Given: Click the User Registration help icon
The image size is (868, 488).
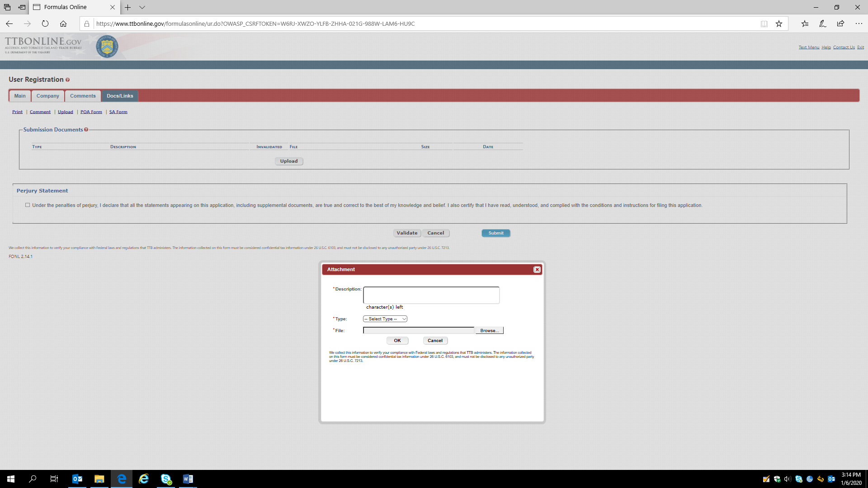Looking at the screenshot, I should click(x=68, y=80).
